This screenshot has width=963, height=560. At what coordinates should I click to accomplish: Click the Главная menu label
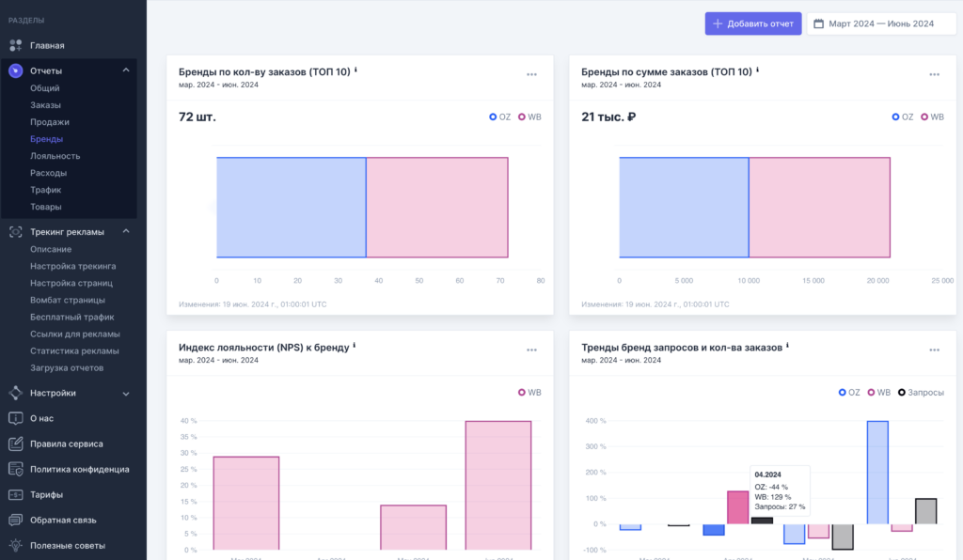coord(47,45)
